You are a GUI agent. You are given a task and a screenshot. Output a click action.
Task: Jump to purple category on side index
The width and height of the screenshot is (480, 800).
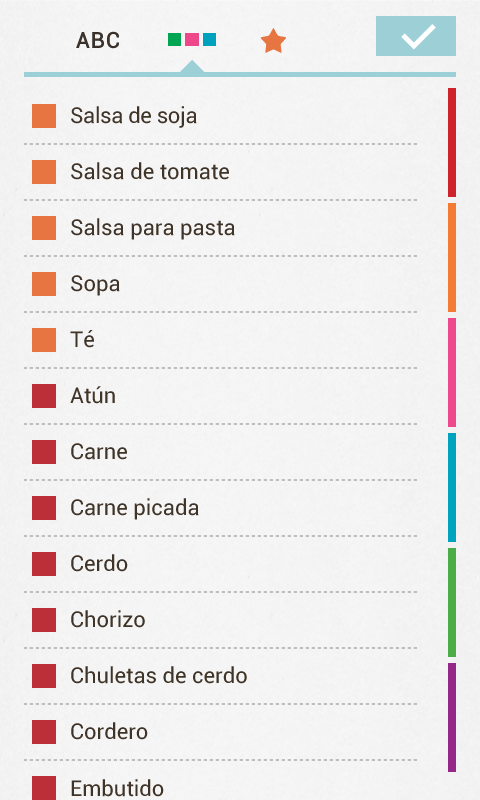452,717
